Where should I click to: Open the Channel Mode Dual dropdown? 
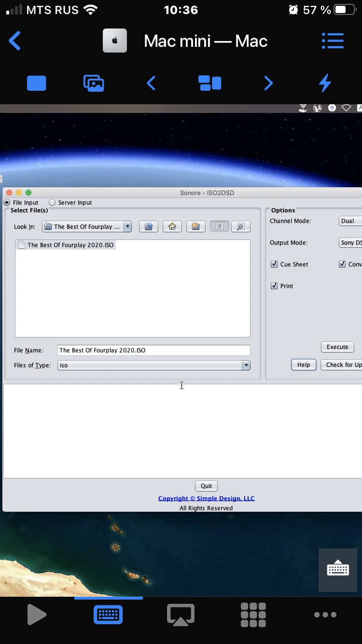[350, 221]
